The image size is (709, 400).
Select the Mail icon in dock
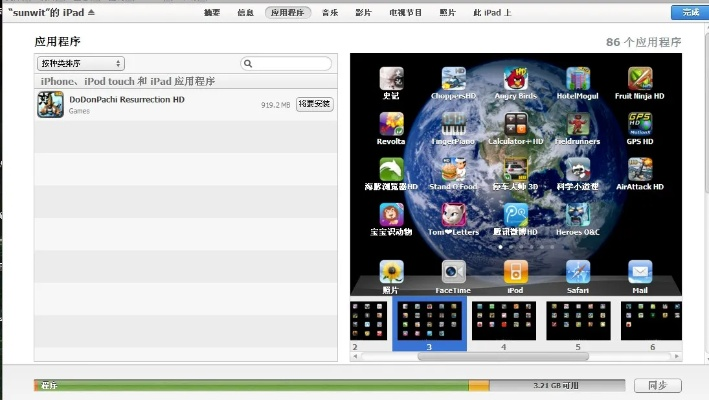(x=640, y=272)
